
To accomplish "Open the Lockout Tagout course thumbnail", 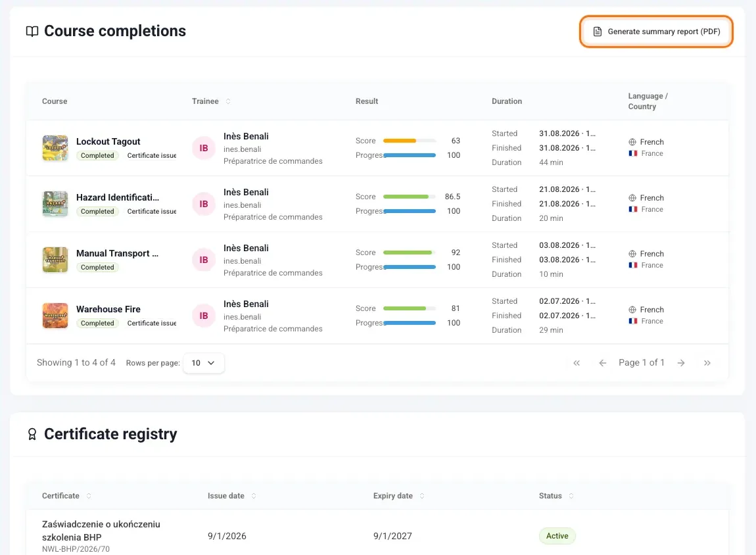I will 55,148.
